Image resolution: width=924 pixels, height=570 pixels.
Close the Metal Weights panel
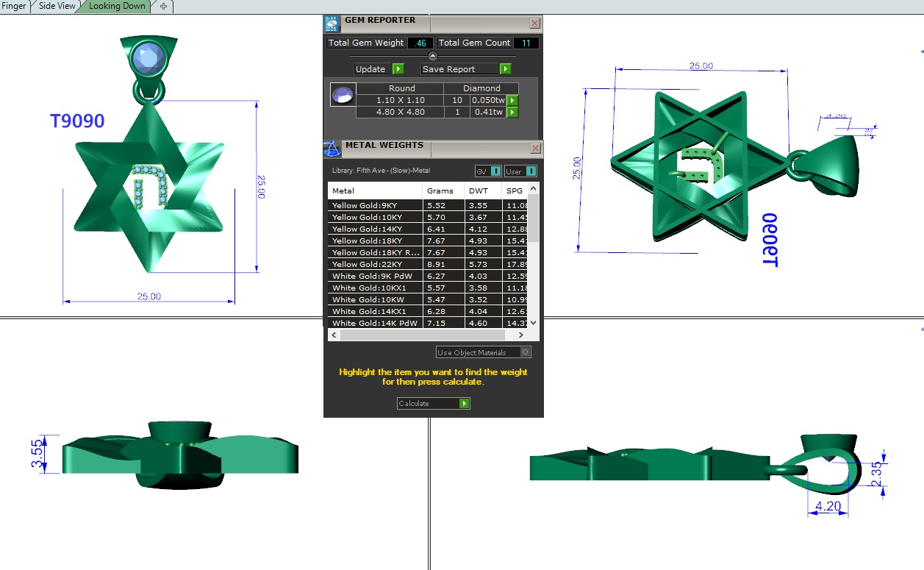coord(535,149)
